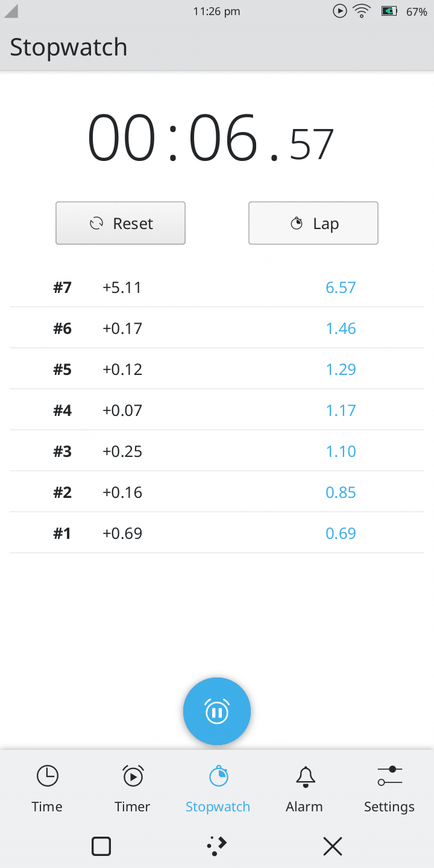
Task: Tap the media play status icon
Action: pyautogui.click(x=340, y=11)
